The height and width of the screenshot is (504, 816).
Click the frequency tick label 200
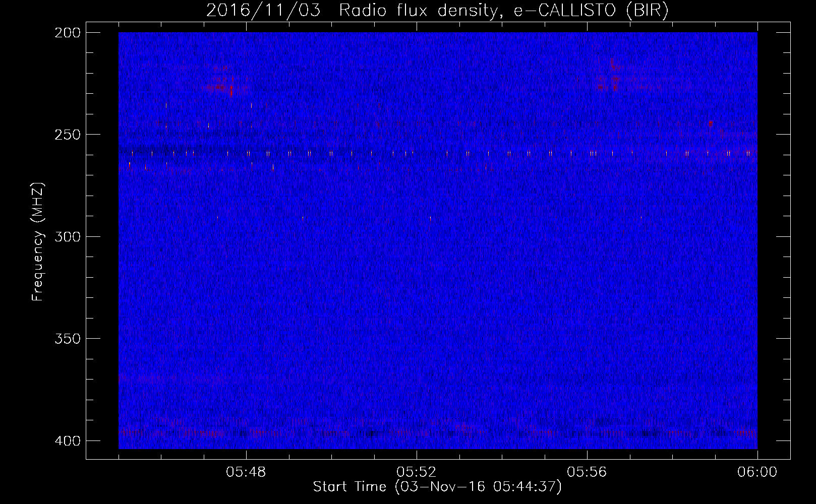(68, 33)
